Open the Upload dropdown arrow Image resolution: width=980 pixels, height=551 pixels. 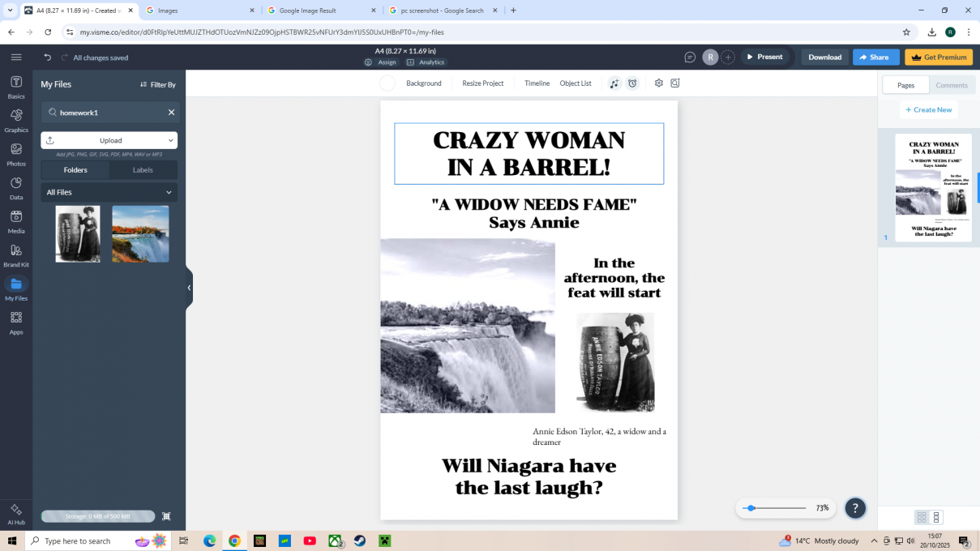click(170, 140)
